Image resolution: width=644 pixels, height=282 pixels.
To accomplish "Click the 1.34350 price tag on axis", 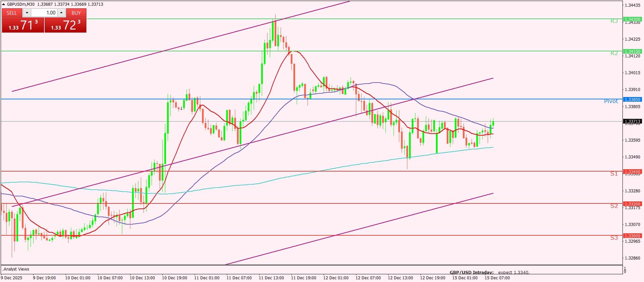I will point(632,19).
